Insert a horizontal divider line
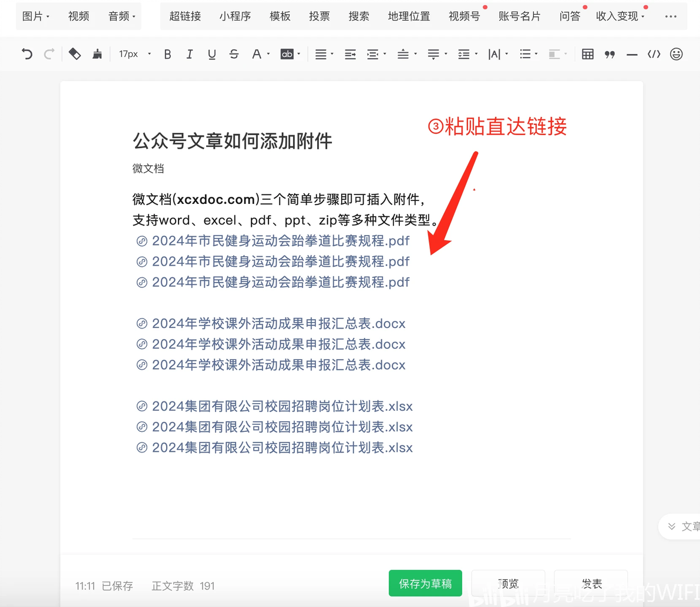This screenshot has width=700, height=607. [632, 55]
